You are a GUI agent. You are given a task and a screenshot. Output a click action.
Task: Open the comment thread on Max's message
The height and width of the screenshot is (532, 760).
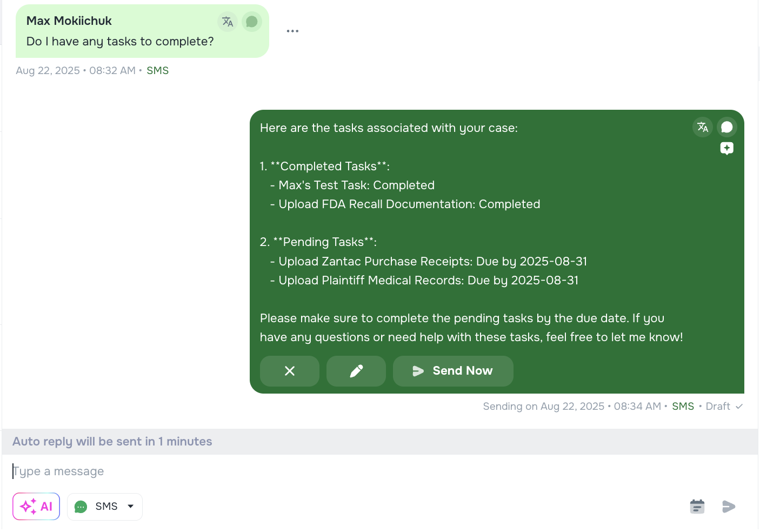pos(251,22)
